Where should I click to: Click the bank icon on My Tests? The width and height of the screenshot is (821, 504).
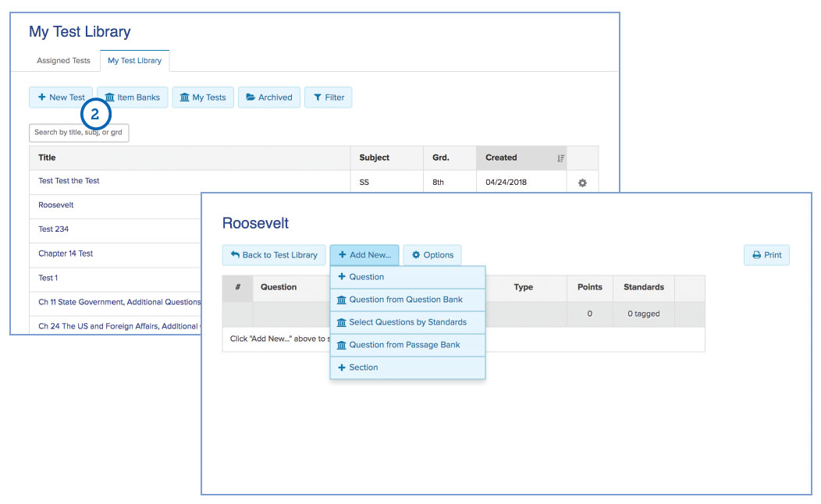(x=184, y=97)
